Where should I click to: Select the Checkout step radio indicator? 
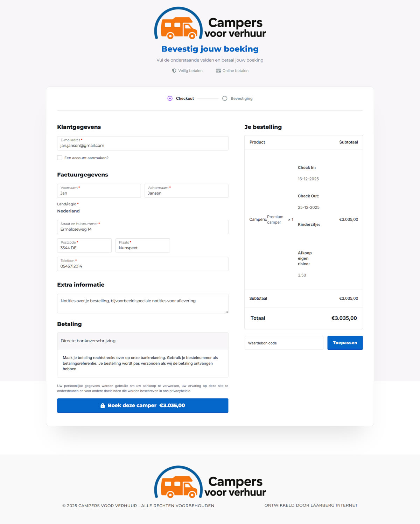[170, 98]
